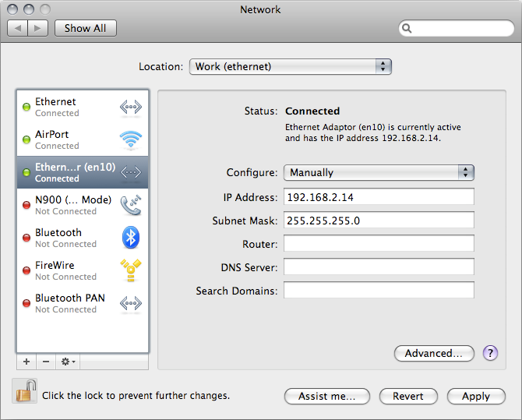Click the Revert button
Viewport: 522px width, 420px height.
[x=408, y=396]
